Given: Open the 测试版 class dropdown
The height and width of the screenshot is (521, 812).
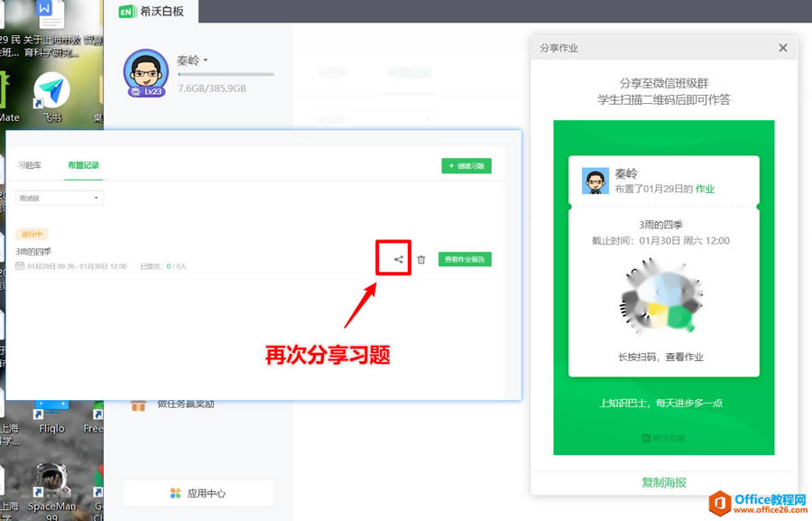Looking at the screenshot, I should coord(59,198).
